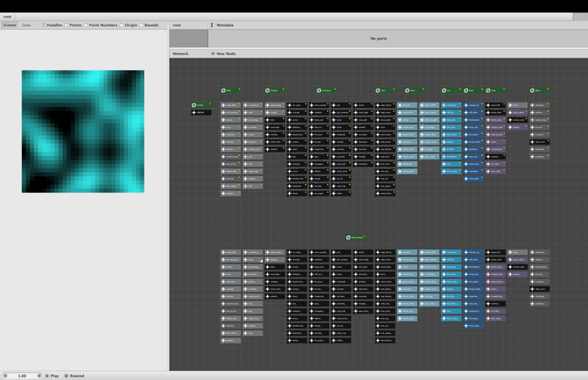Select the upper group's palette node
588x380 pixels.
(517, 127)
